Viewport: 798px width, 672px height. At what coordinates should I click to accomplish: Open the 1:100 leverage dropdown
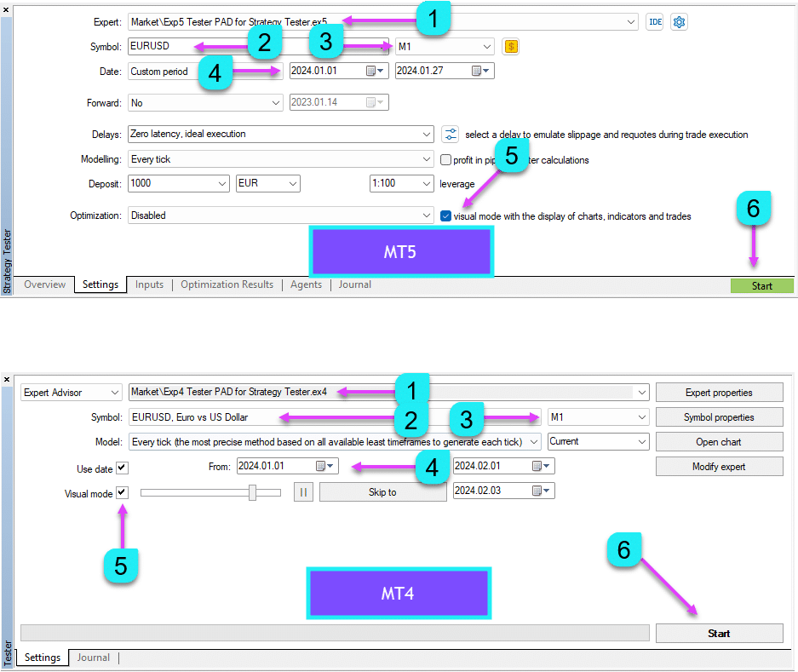[427, 184]
